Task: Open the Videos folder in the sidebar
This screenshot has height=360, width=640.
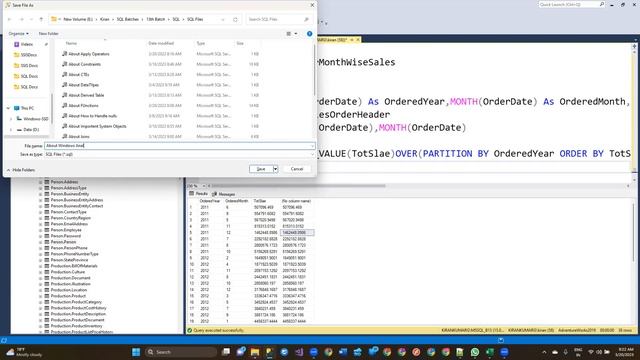Action: coord(27,44)
